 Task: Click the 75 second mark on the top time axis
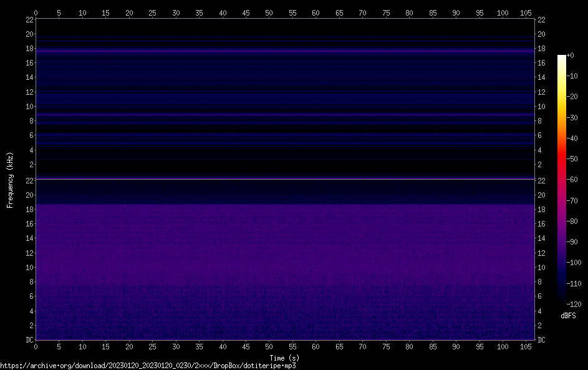click(x=385, y=12)
